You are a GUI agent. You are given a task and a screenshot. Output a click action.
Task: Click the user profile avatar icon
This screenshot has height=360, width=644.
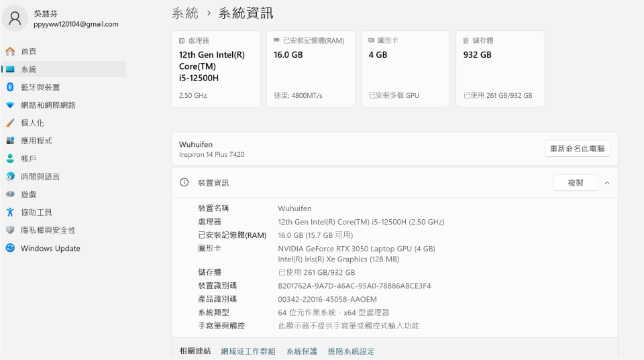[15, 18]
